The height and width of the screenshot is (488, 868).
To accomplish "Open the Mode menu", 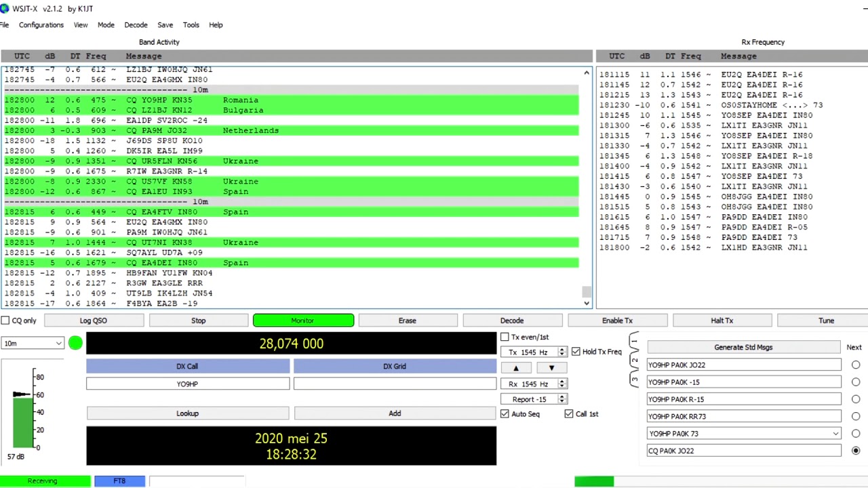I will tap(106, 25).
